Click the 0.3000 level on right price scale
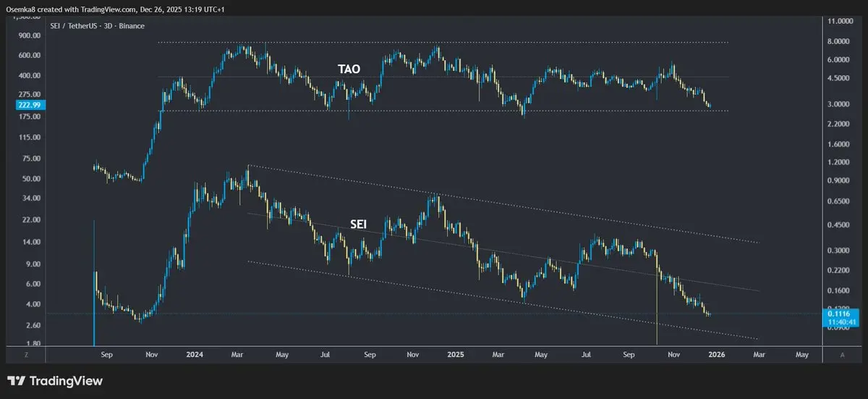The height and width of the screenshot is (399, 868). point(841,251)
